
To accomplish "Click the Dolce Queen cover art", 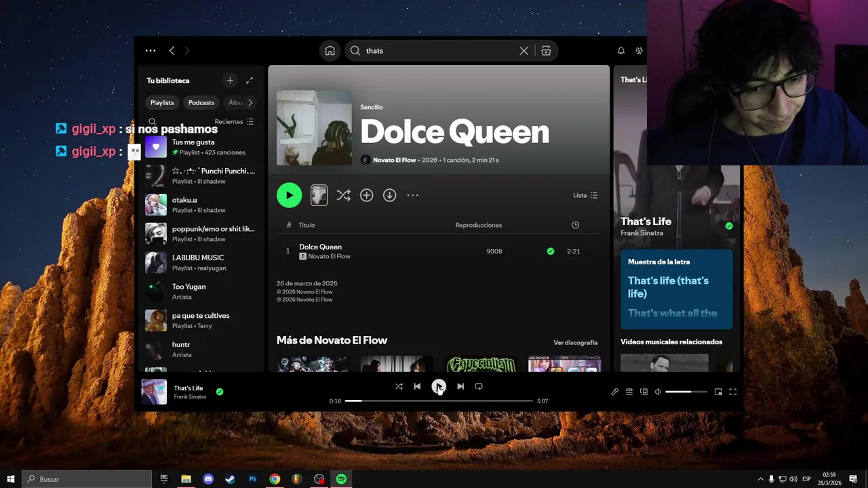I will 314,128.
